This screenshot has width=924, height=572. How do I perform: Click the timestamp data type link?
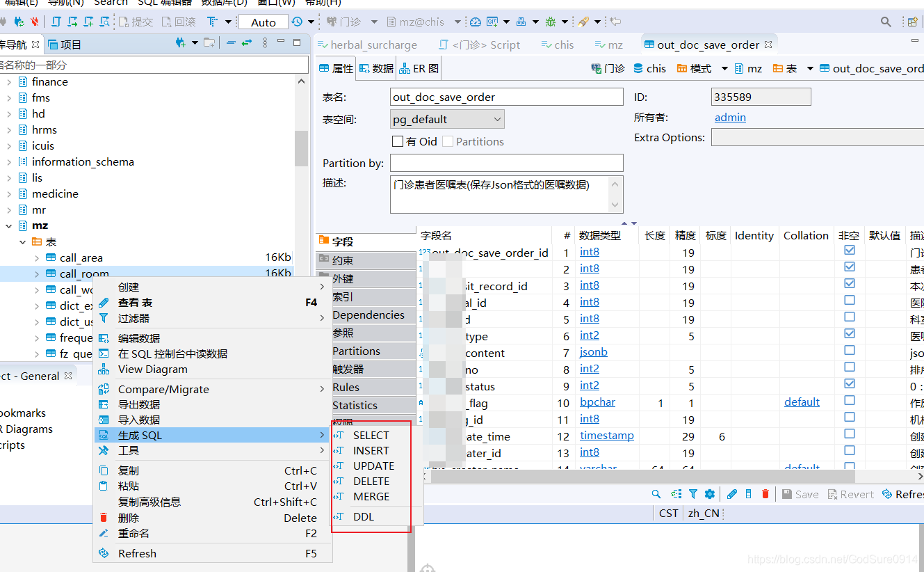click(x=607, y=436)
